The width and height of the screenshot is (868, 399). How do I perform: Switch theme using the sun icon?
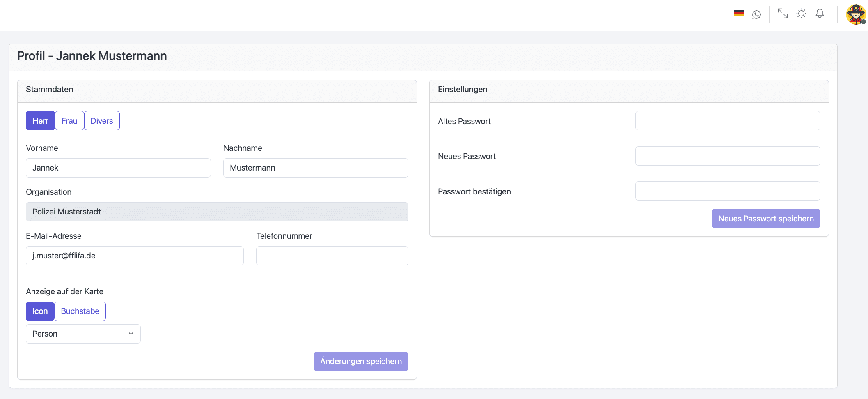click(801, 14)
